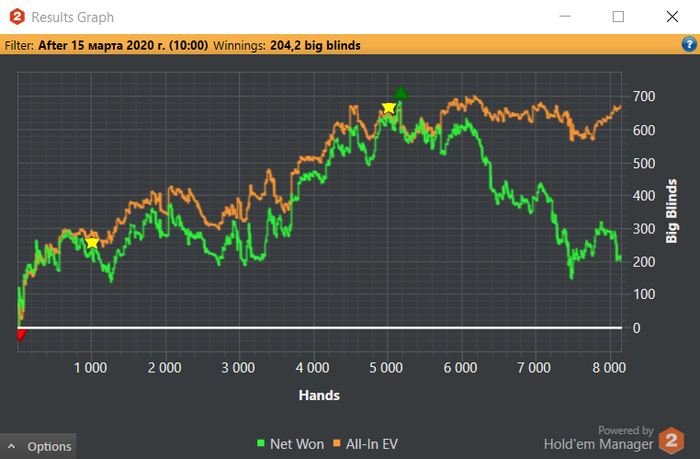This screenshot has height=459, width=700.
Task: Minimize the Results Graph window
Action: (565, 17)
